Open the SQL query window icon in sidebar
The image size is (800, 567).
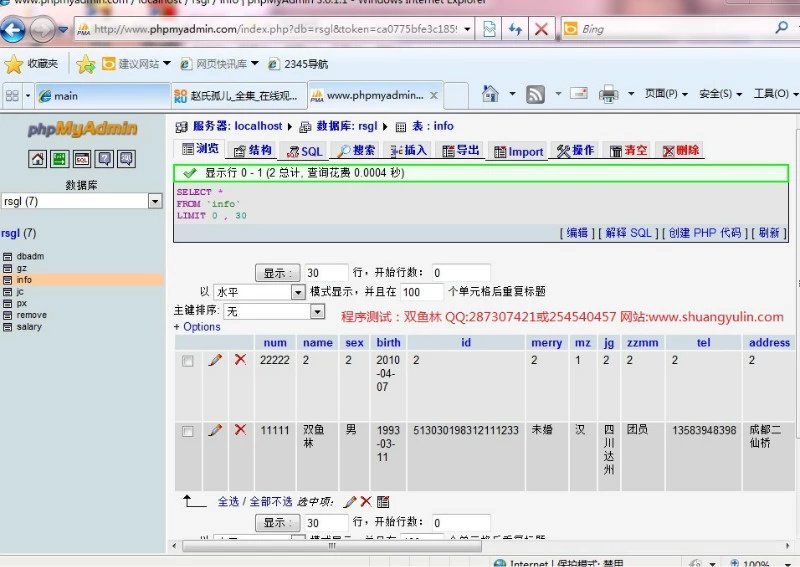pos(82,159)
